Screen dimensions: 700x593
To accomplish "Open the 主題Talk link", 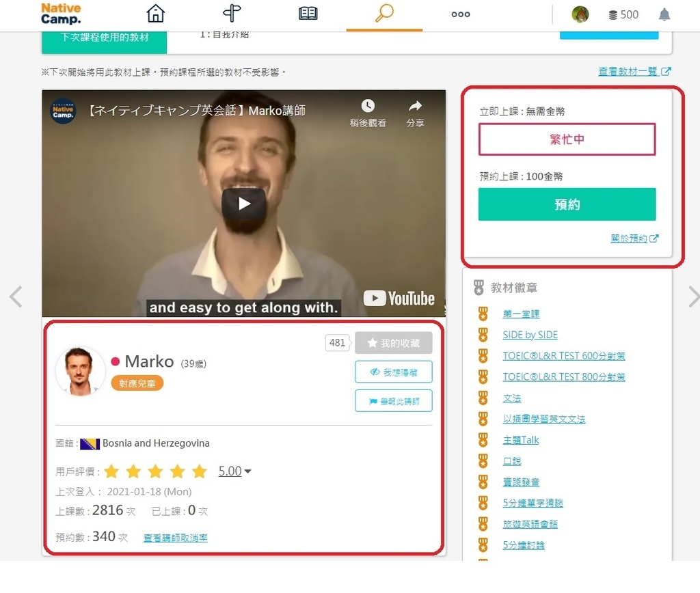I will point(520,440).
